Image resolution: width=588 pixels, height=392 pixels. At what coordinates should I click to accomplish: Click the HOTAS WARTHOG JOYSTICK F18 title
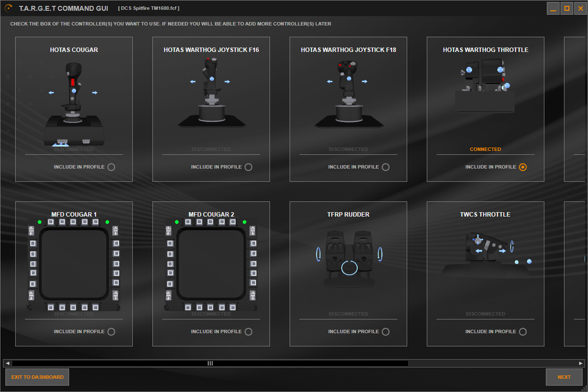coord(348,50)
